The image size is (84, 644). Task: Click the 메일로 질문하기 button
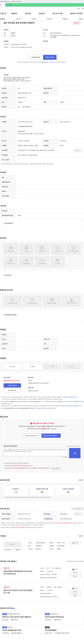click(56, 468)
